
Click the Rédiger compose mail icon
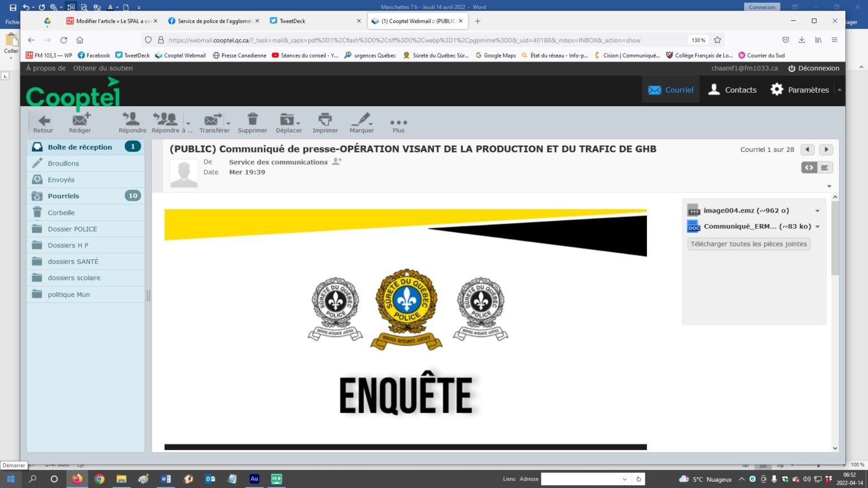80,120
